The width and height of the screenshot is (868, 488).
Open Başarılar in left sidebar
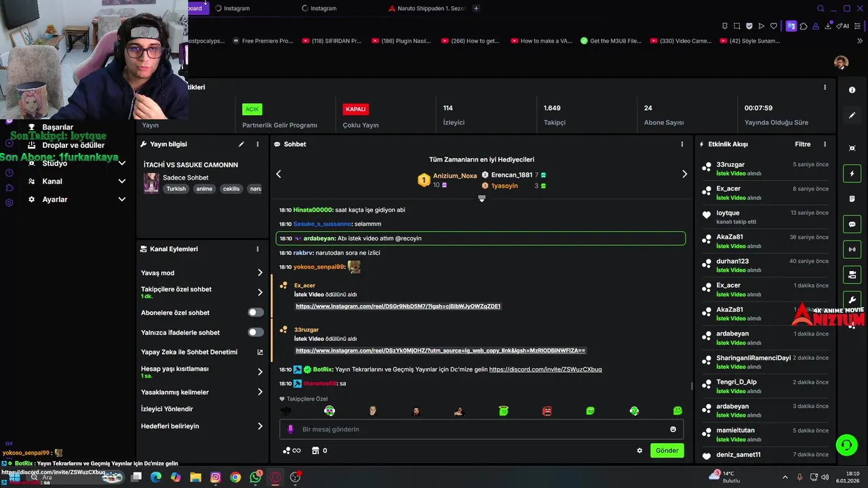[x=58, y=127]
